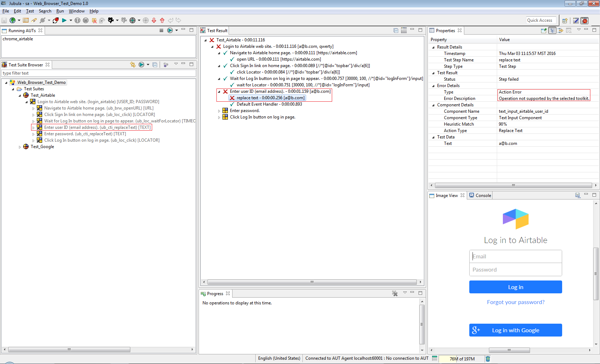
Task: Expand Enter password node in Test Result
Action: [219, 111]
